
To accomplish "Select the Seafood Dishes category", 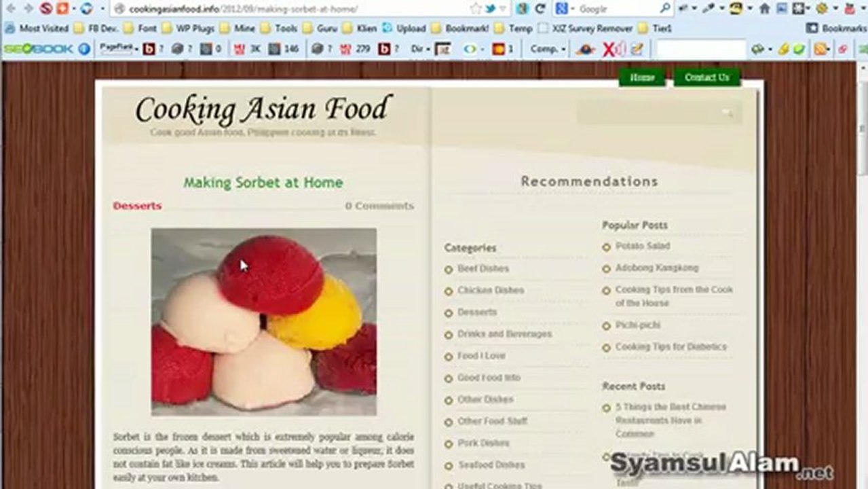I will point(491,465).
